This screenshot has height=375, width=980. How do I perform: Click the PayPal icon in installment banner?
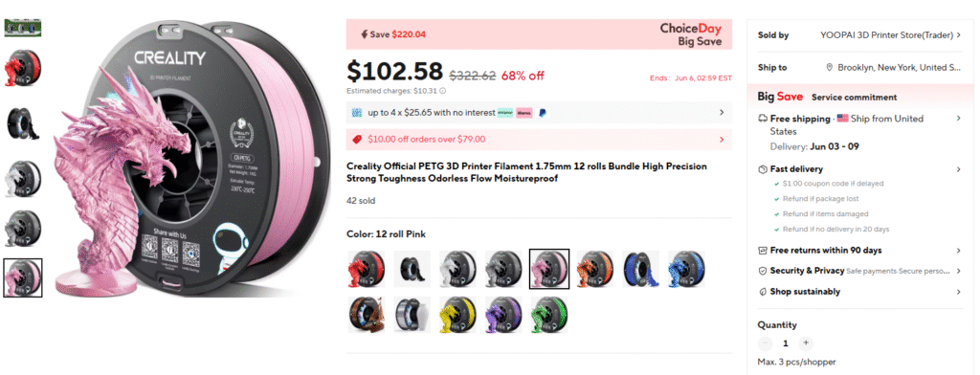[x=543, y=113]
